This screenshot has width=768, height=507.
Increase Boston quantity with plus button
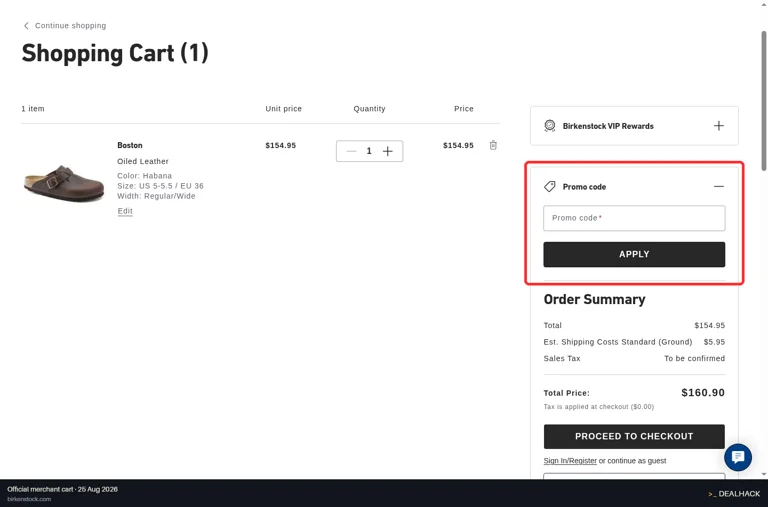[387, 151]
